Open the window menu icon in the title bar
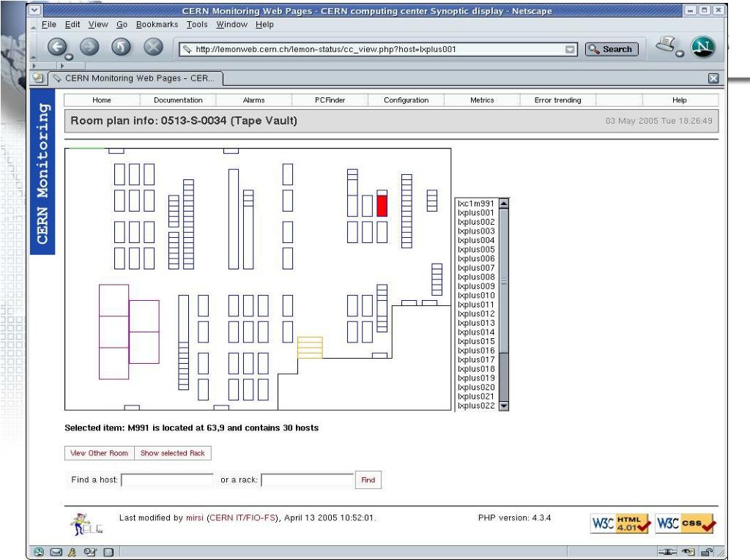The height and width of the screenshot is (560, 750). [x=35, y=10]
